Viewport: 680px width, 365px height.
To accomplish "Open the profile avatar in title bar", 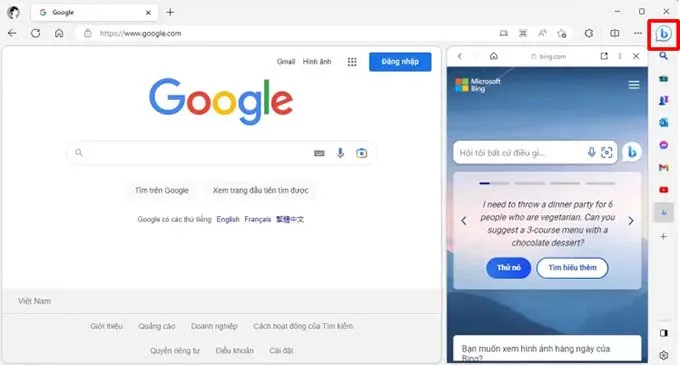I will point(13,13).
